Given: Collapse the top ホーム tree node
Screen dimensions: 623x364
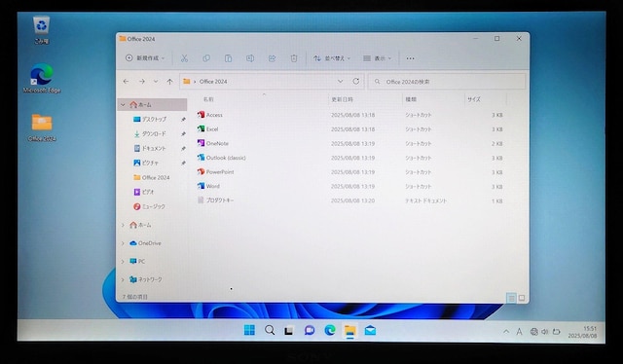Looking at the screenshot, I should tap(123, 105).
